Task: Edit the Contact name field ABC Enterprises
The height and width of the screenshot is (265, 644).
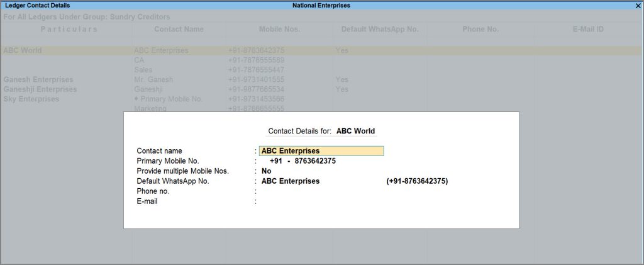Action: click(321, 151)
